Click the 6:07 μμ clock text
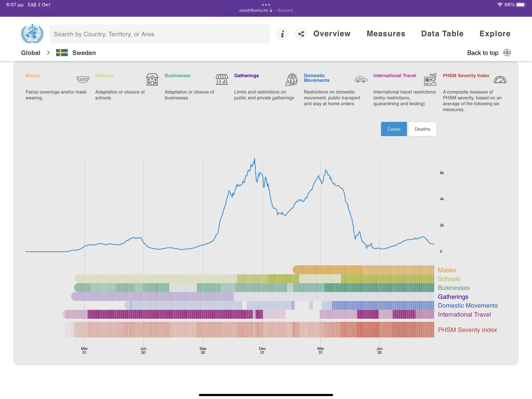Image resolution: width=532 pixels, height=399 pixels. pos(15,4)
